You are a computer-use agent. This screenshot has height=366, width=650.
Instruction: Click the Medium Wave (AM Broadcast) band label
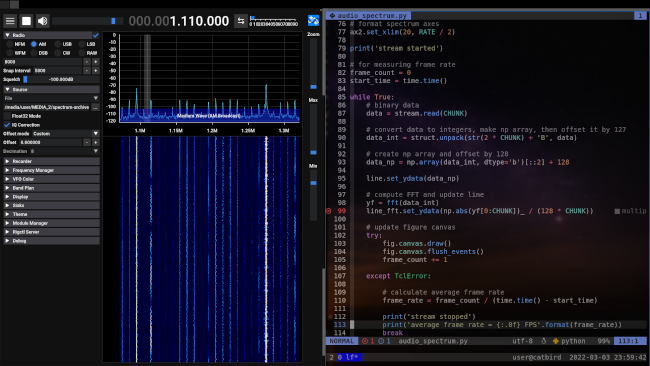tap(209, 116)
